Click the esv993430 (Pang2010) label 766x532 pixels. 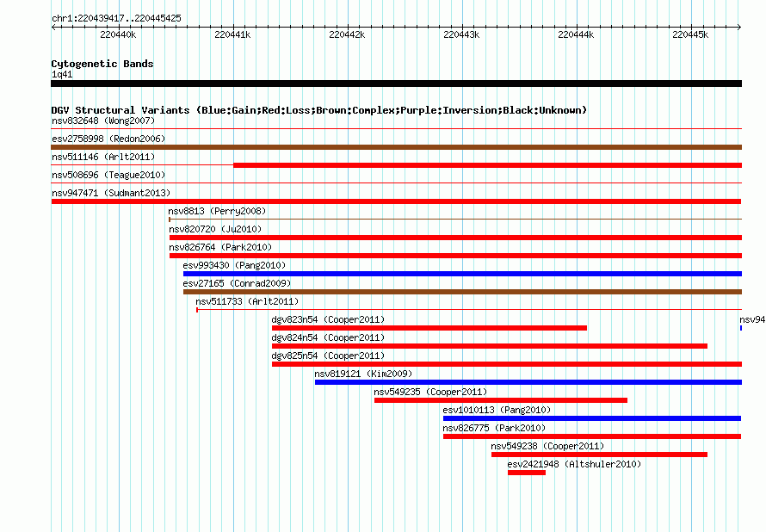point(234,265)
